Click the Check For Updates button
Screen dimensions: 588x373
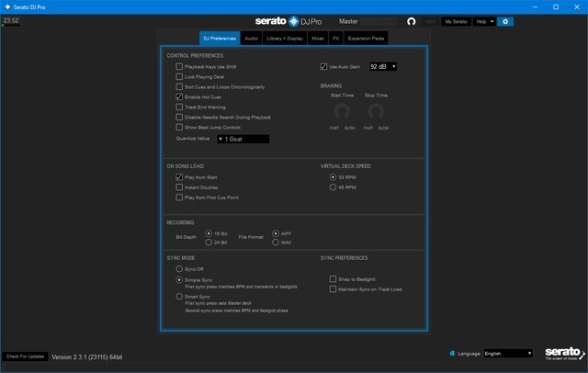tap(25, 356)
